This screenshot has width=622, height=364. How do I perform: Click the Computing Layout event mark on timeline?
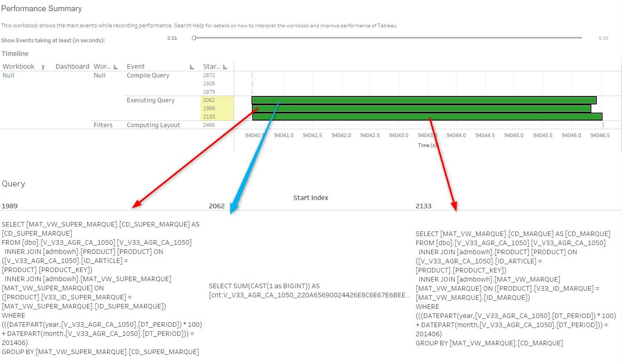pos(603,125)
